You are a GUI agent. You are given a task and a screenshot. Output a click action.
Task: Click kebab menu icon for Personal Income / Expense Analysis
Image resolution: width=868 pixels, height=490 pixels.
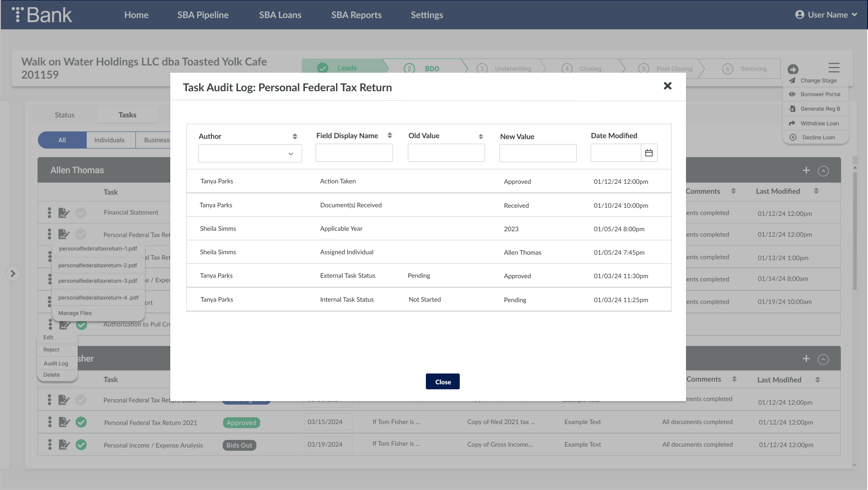pyautogui.click(x=50, y=445)
